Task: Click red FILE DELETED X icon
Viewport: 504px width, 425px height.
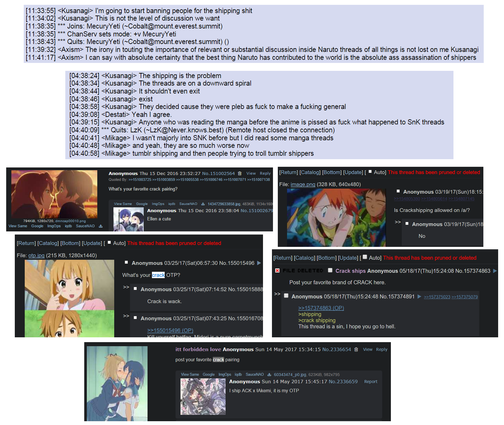Action: pos(277,271)
